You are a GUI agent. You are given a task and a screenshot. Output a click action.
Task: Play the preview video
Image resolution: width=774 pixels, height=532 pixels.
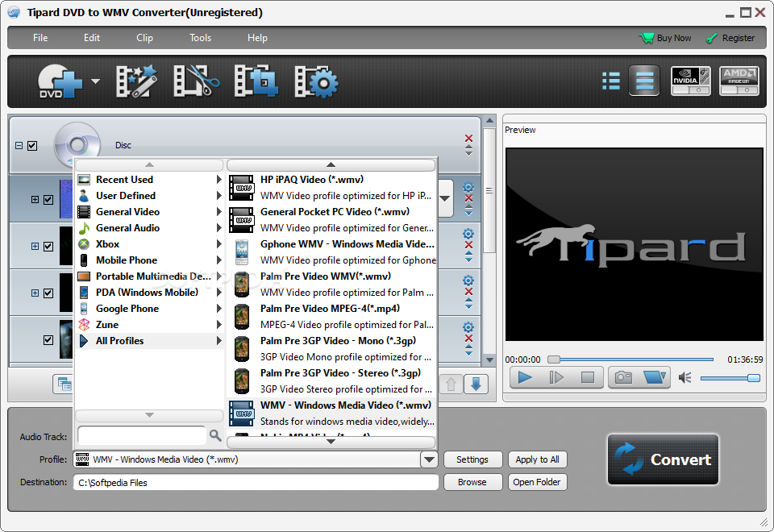click(525, 377)
